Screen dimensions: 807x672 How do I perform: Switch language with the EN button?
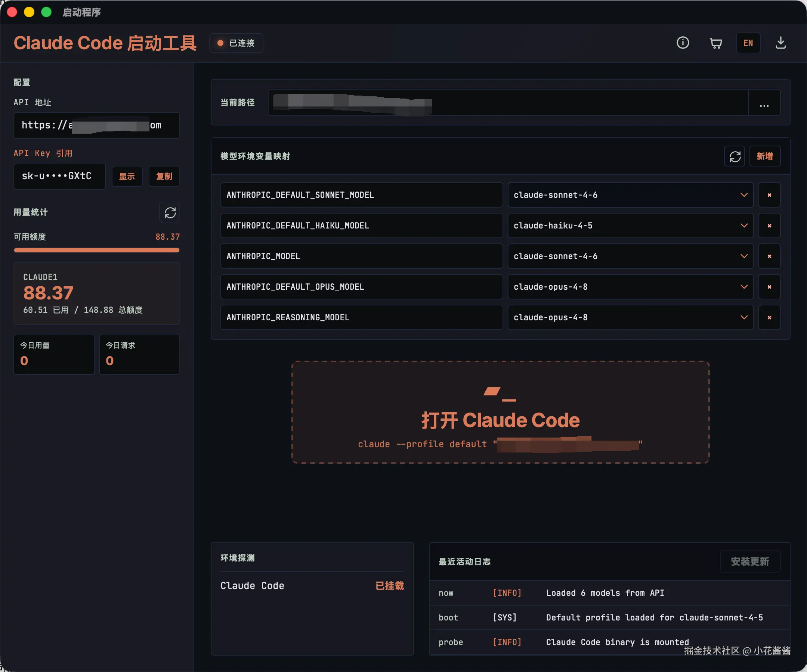[748, 43]
